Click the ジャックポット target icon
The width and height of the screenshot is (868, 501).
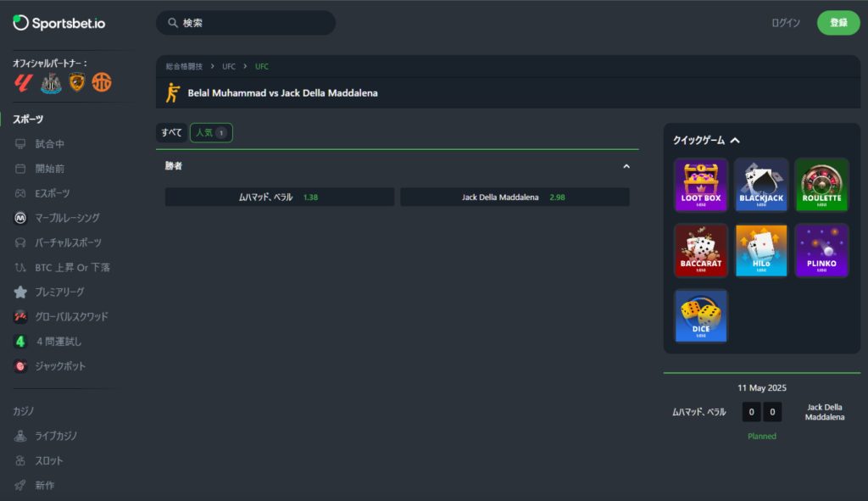coord(20,366)
